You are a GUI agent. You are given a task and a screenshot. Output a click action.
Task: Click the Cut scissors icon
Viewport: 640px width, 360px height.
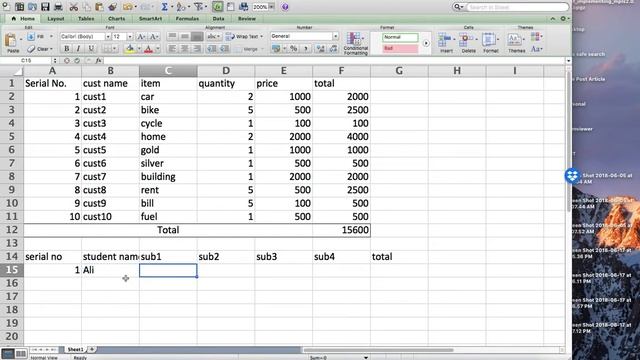[73, 7]
